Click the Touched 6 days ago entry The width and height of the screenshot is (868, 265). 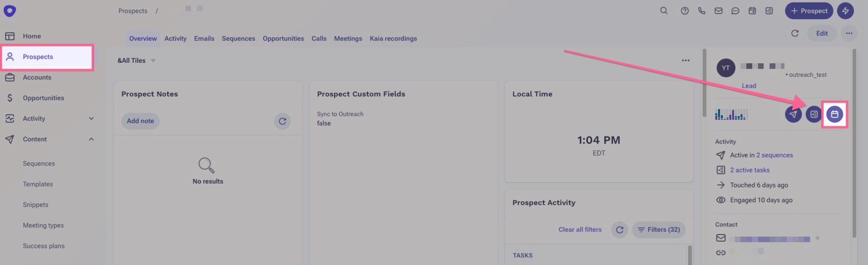(x=759, y=185)
